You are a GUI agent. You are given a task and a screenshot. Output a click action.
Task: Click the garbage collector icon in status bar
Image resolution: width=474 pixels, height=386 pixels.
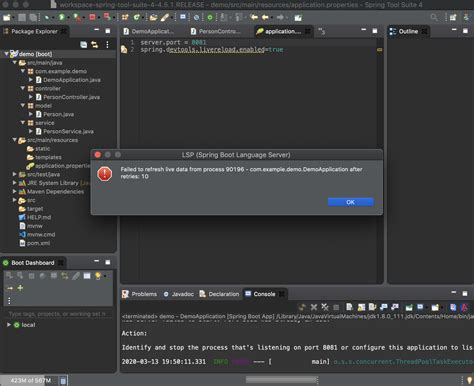tap(63, 380)
